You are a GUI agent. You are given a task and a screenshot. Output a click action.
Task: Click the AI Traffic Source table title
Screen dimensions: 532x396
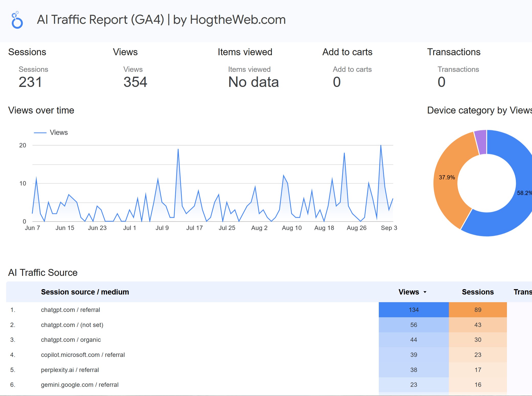43,273
